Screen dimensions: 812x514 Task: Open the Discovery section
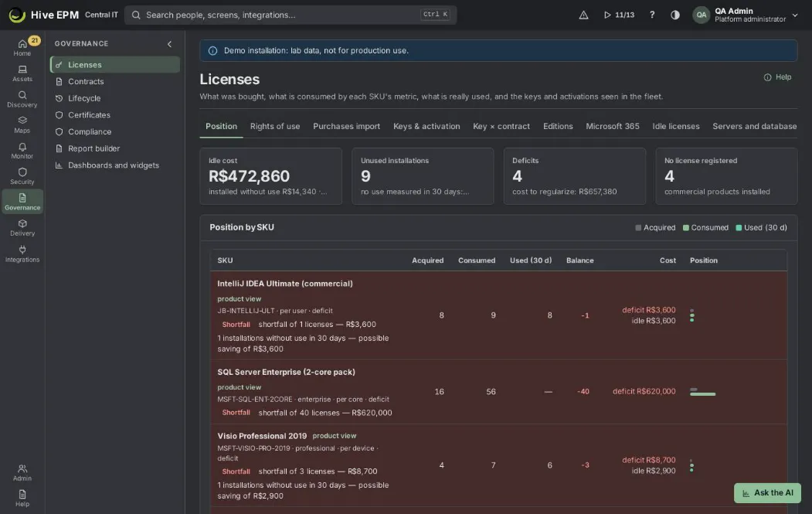click(22, 99)
